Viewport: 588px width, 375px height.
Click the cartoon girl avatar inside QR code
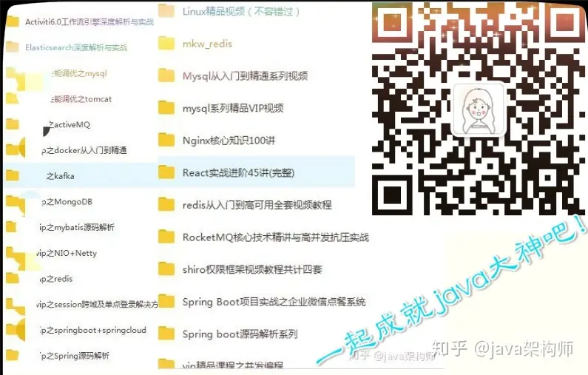pyautogui.click(x=479, y=109)
